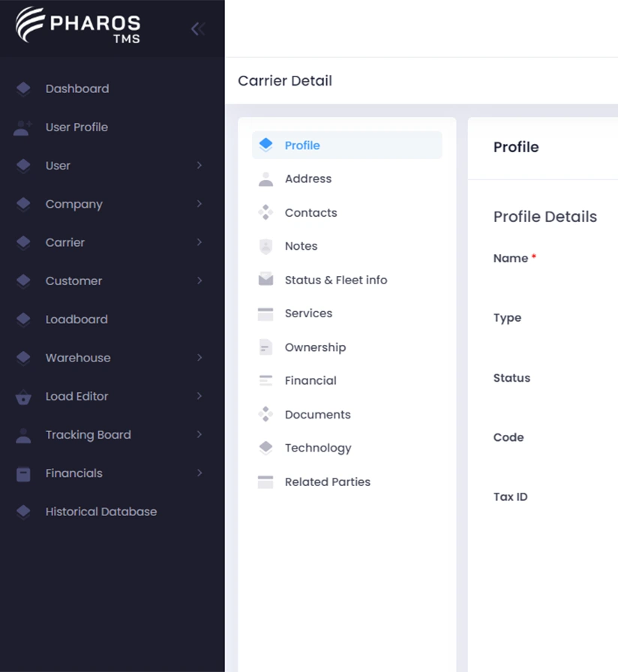The height and width of the screenshot is (672, 618).
Task: Switch to the Contacts section
Action: click(x=310, y=213)
